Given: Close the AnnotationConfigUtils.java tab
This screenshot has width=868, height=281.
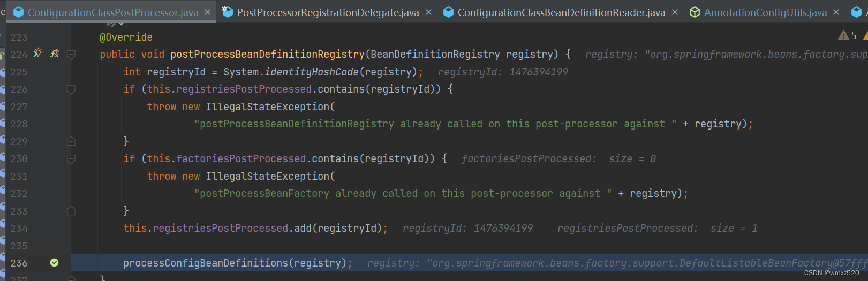Looking at the screenshot, I should 836,12.
